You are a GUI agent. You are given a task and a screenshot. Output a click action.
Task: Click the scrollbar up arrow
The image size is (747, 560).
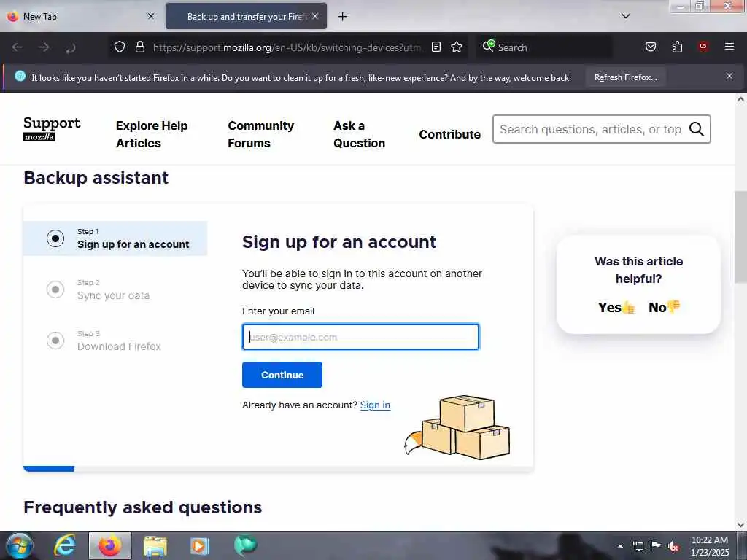740,99
